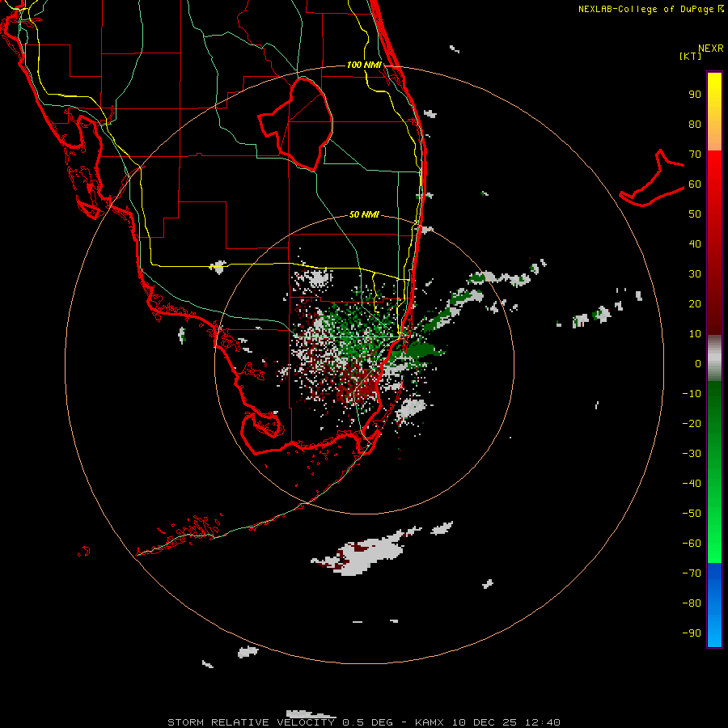Click the -40 value on velocity scale
Image resolution: width=728 pixels, height=728 pixels.
pos(692,484)
